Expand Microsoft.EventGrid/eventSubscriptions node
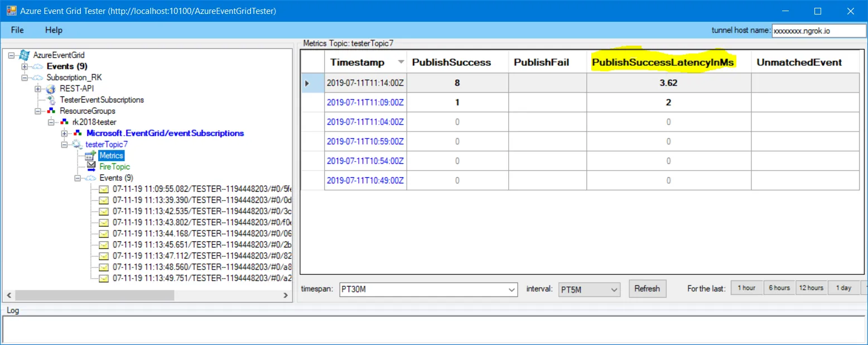 [65, 133]
